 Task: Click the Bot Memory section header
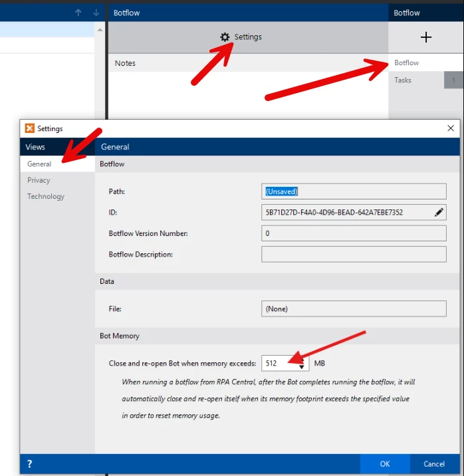point(277,336)
